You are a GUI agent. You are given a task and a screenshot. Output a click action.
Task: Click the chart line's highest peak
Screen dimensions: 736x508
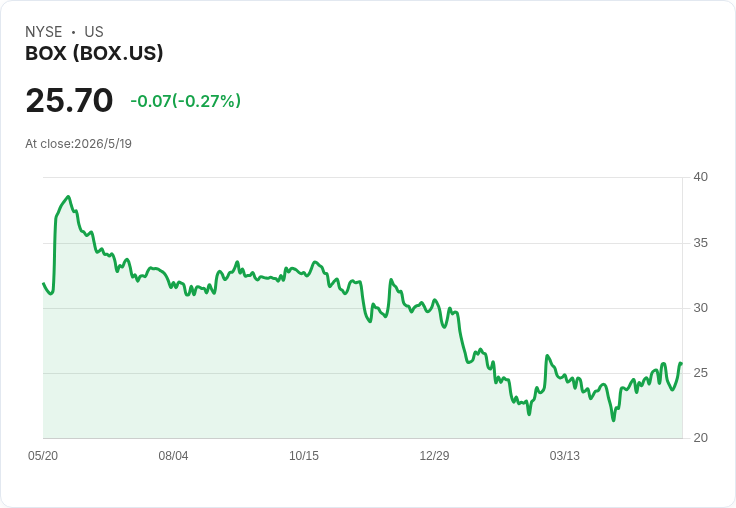(69, 197)
